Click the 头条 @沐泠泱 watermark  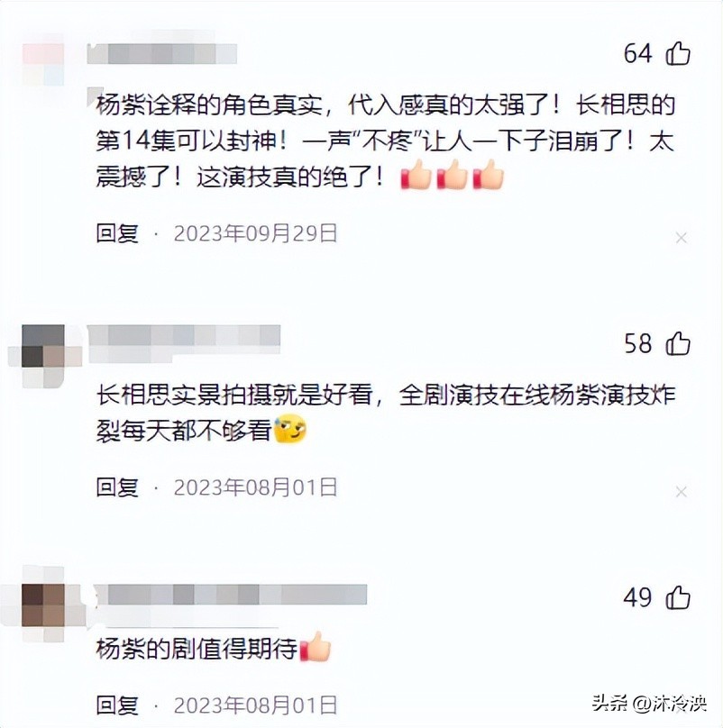[650, 703]
